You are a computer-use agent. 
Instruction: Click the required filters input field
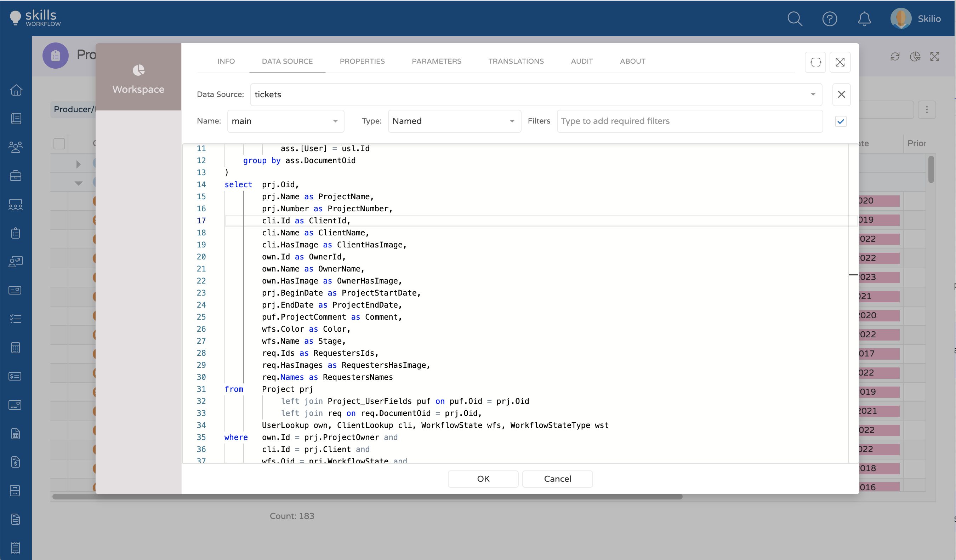tap(689, 121)
